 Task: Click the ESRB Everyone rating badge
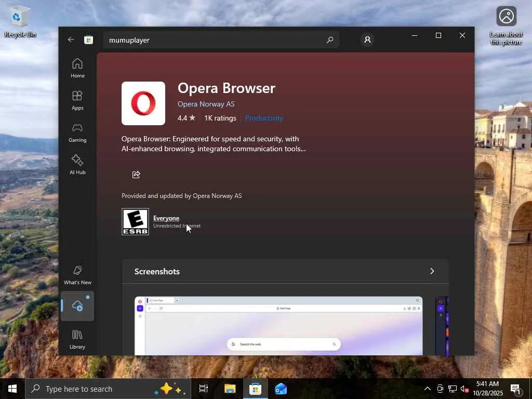135,221
